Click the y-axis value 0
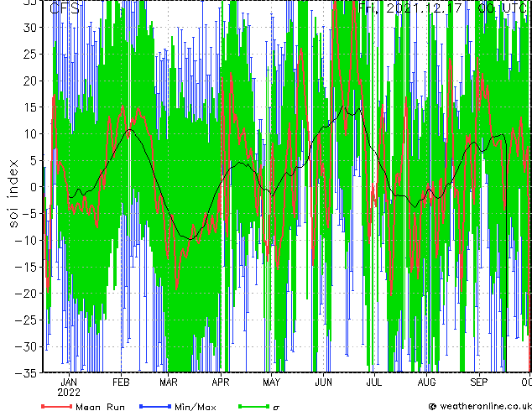532x411 pixels. 34,187
